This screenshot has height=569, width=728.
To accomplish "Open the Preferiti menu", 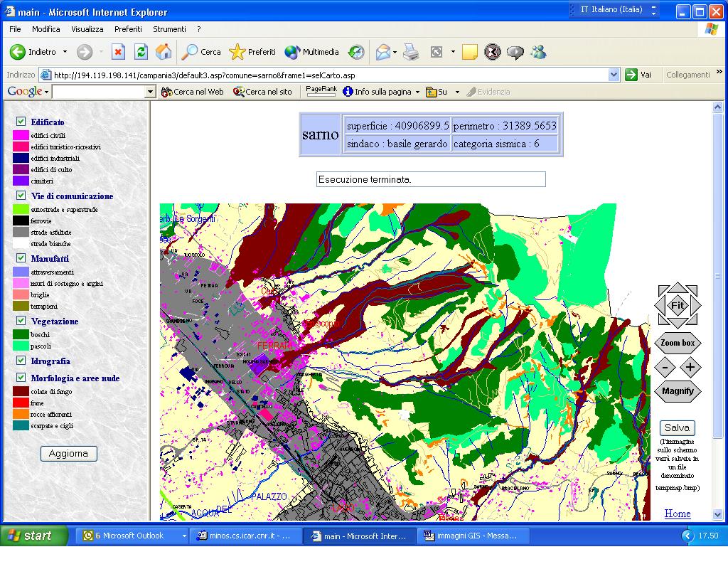I will click(x=128, y=29).
